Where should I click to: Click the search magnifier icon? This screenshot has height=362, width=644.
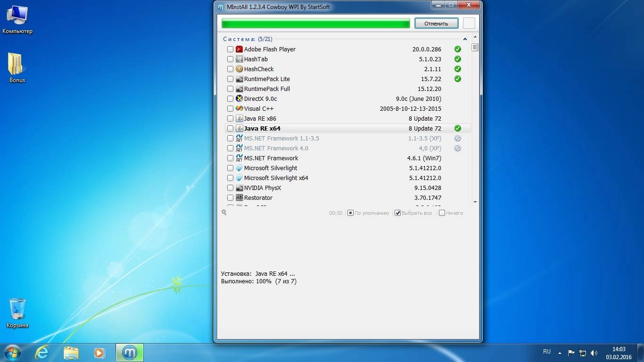click(224, 213)
